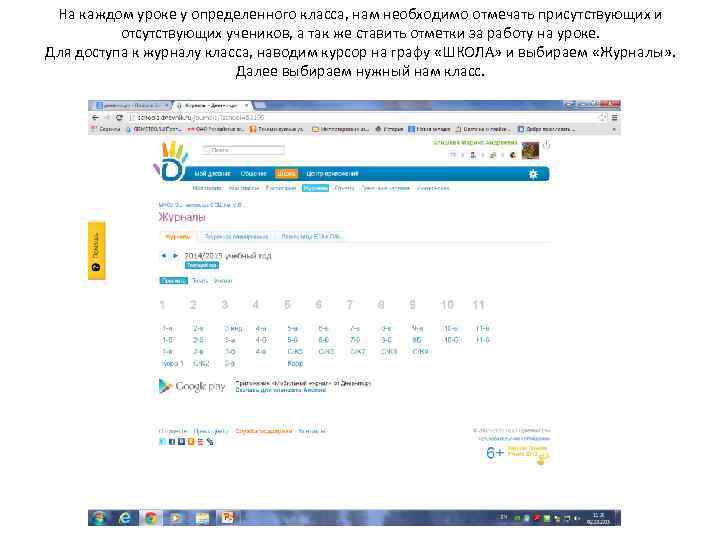
Task: Open the journal for class 2-а
Action: click(198, 328)
